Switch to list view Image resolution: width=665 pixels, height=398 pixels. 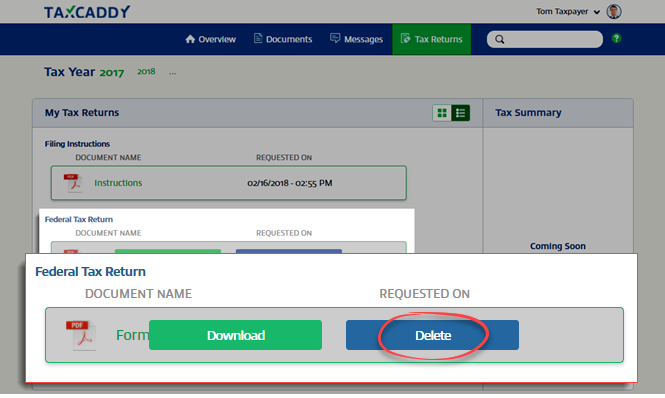[x=461, y=113]
